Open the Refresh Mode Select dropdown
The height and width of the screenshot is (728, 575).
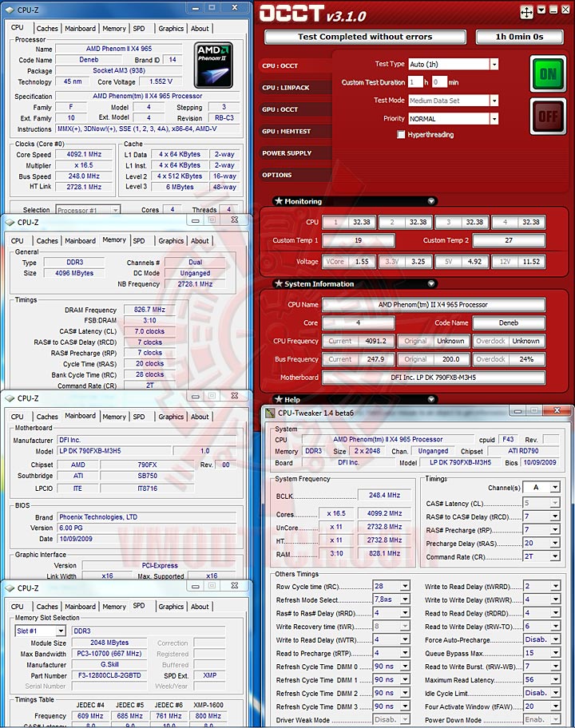[405, 599]
